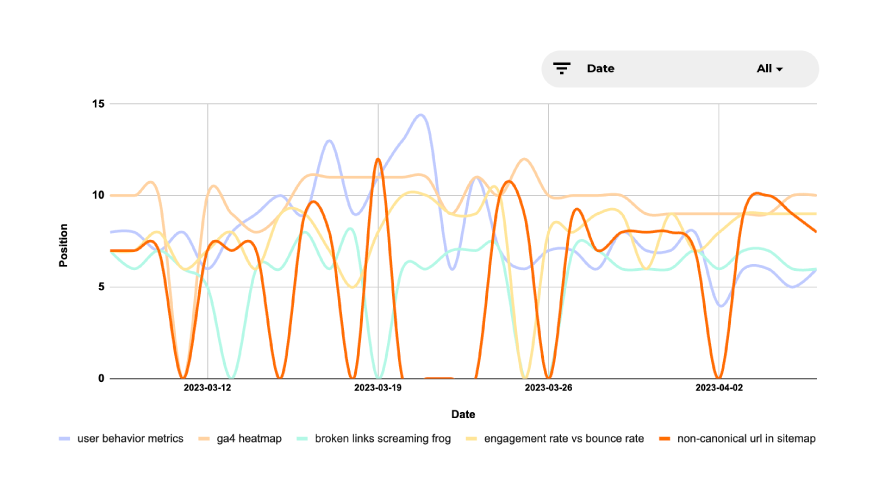Click the 5 y-axis value
Screen dimensions: 891x501
point(101,287)
